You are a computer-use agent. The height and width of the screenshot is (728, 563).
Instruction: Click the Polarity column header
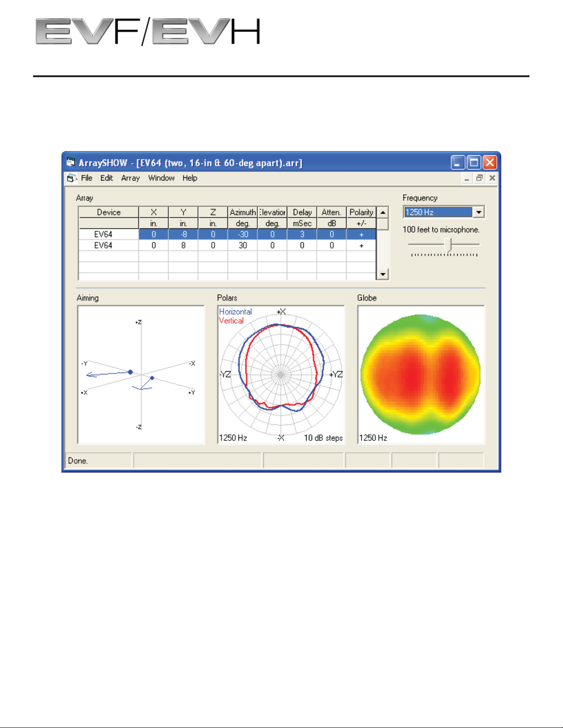(x=361, y=212)
